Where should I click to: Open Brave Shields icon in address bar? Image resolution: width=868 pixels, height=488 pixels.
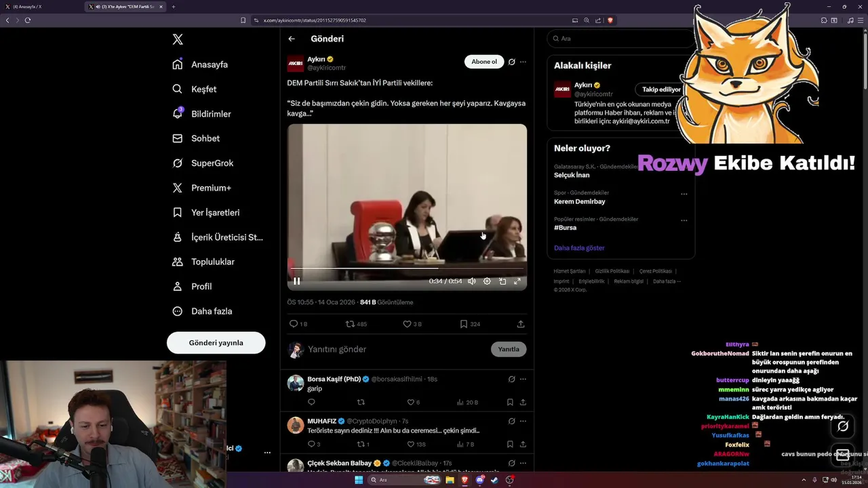pyautogui.click(x=610, y=20)
